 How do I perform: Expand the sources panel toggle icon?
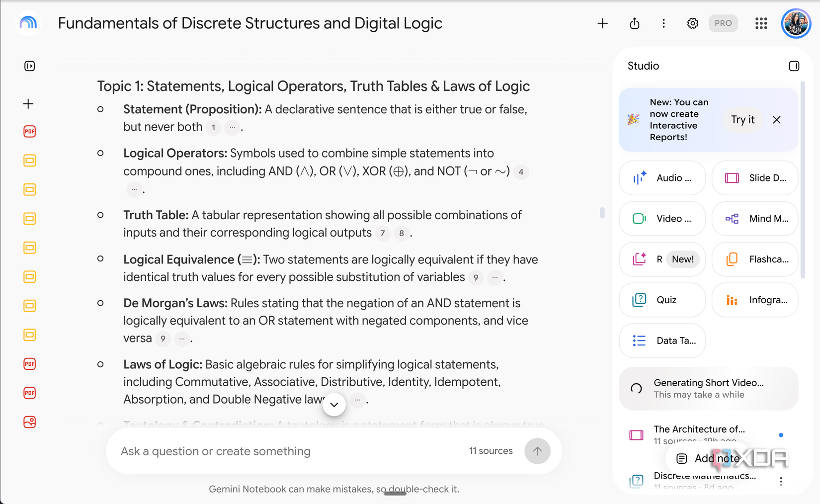point(29,66)
